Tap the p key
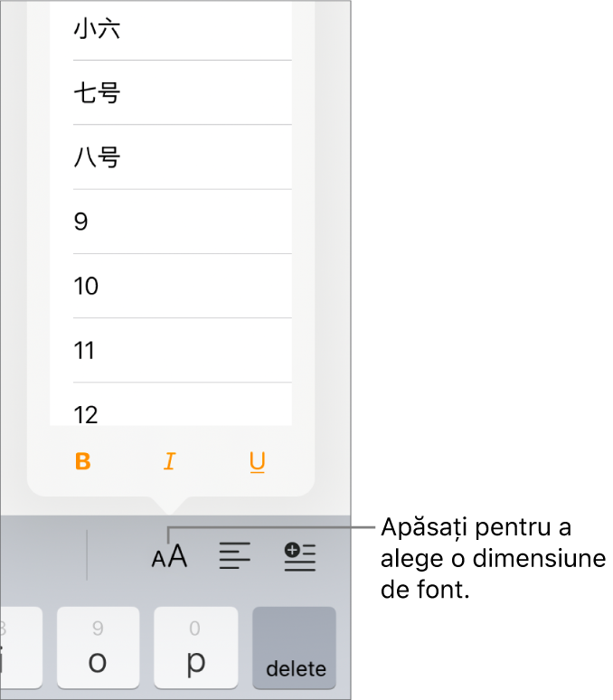This screenshot has height=700, width=613. 196,648
